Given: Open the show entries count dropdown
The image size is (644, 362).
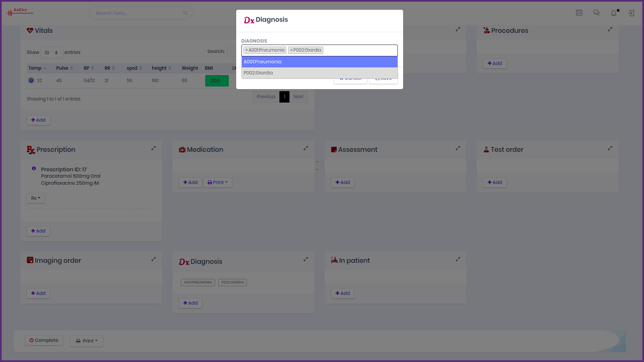Looking at the screenshot, I should pos(52,53).
